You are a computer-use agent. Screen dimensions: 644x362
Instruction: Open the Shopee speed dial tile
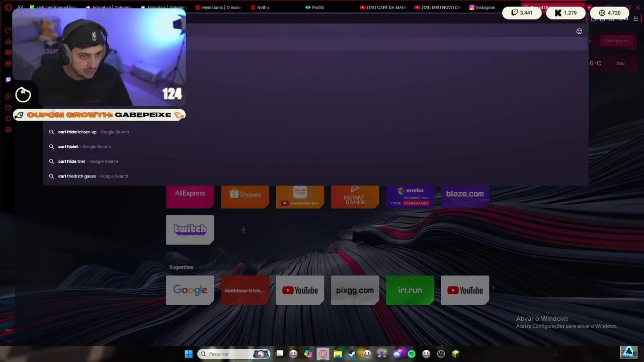coord(245,196)
